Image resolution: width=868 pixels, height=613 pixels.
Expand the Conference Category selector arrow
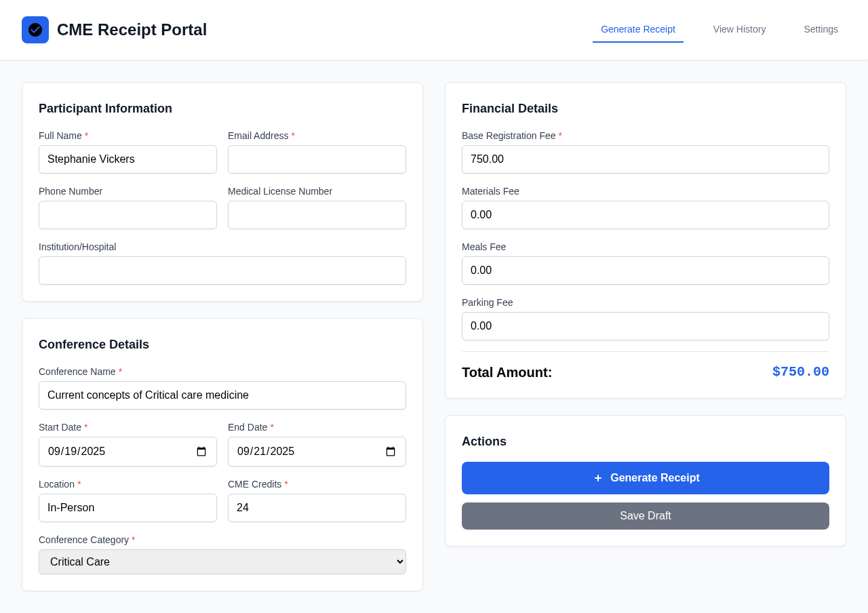tap(396, 561)
